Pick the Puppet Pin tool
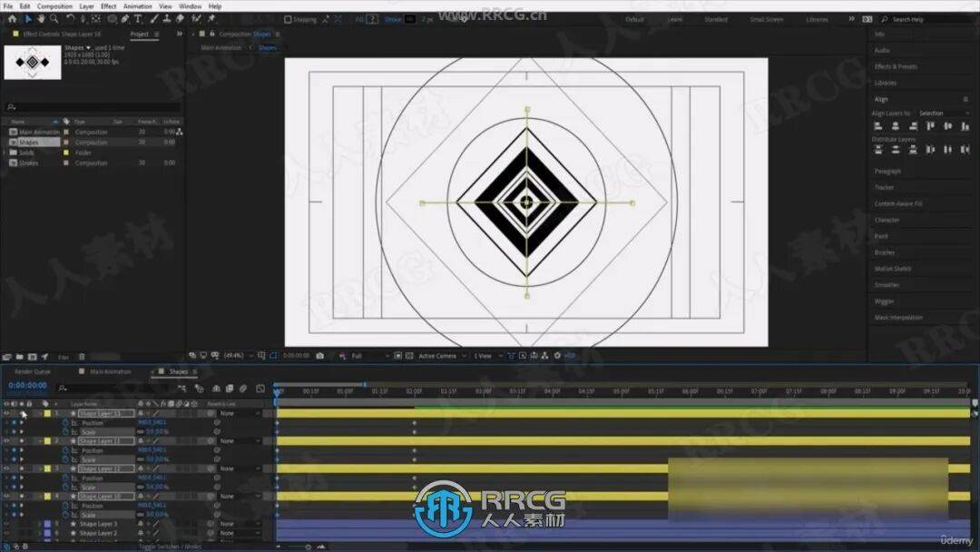The width and height of the screenshot is (980, 552). [211, 18]
